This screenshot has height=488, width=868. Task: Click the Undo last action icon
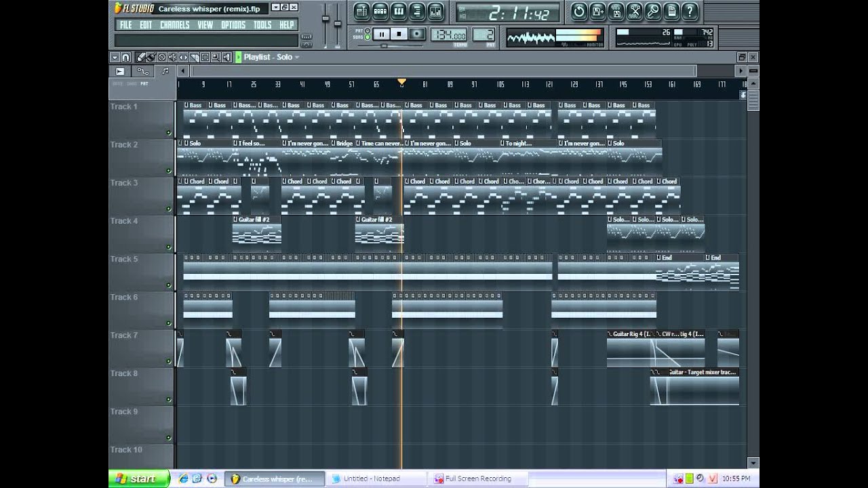pyautogui.click(x=579, y=11)
